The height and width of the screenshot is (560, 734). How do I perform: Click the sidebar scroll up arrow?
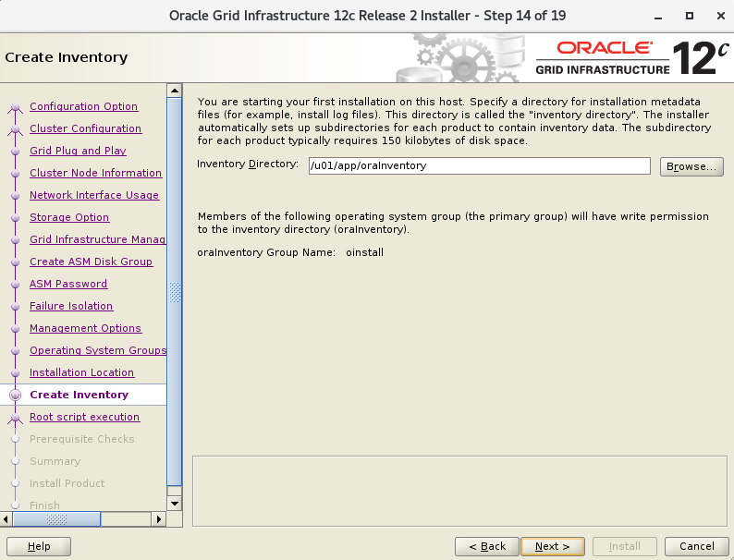point(174,91)
